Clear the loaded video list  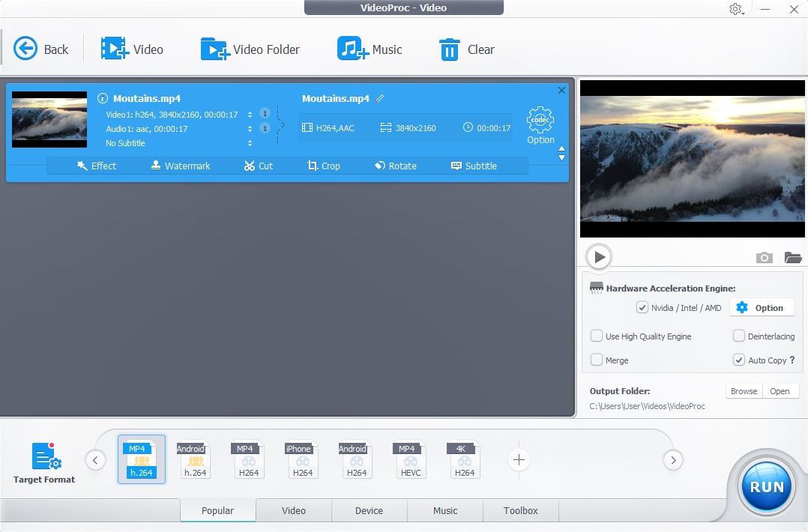450,49
